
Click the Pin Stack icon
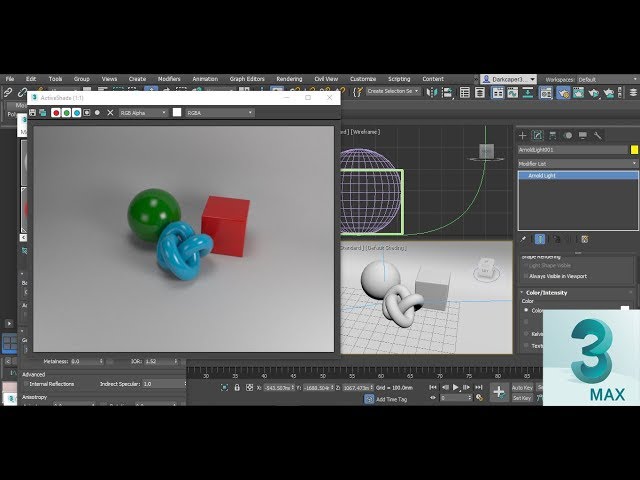click(523, 239)
